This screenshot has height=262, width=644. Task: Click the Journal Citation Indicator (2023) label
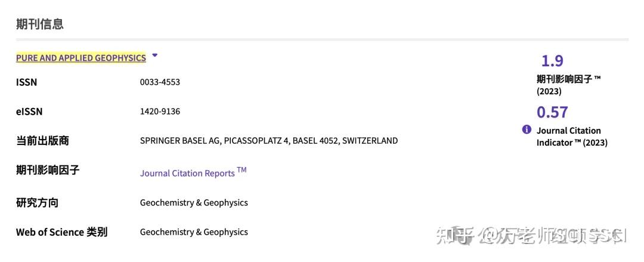tap(572, 137)
